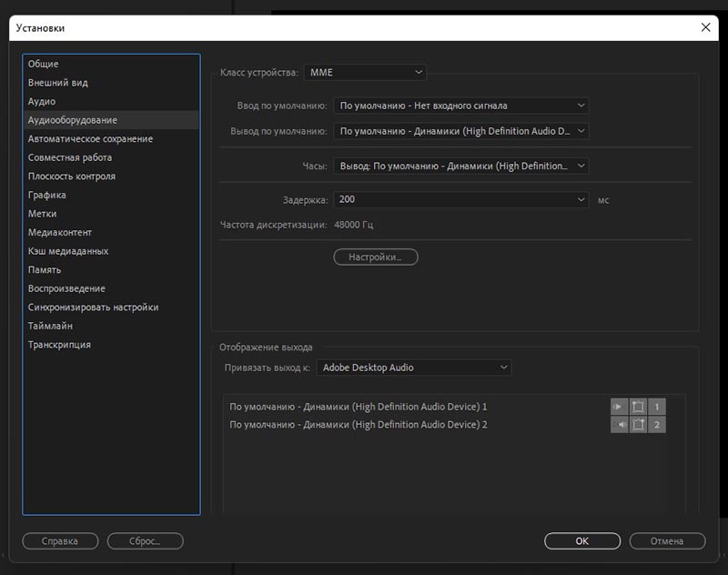Select the Общие category

click(111, 64)
